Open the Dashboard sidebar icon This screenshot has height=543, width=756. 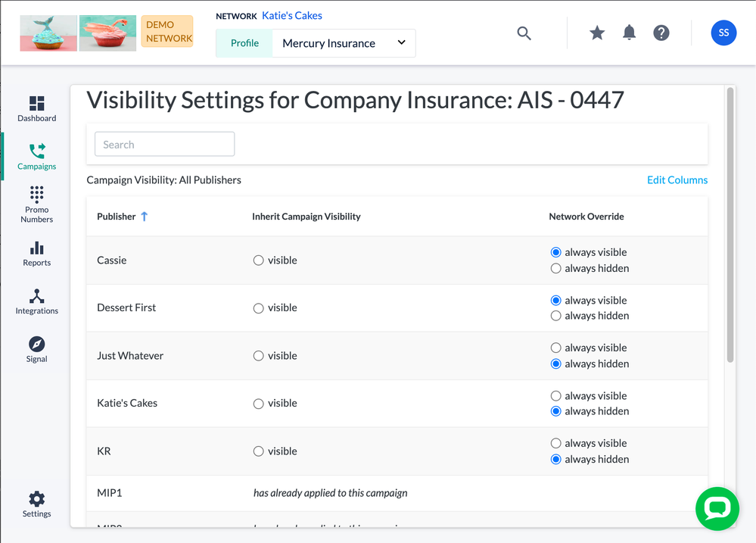click(36, 108)
